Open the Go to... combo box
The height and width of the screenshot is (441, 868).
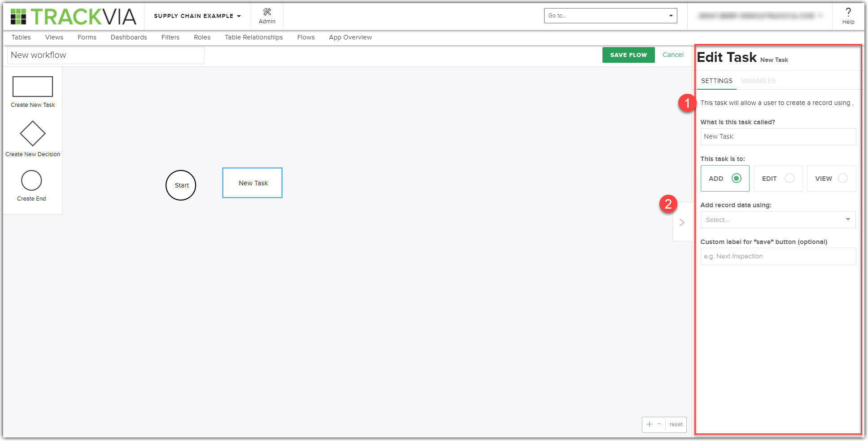(611, 16)
